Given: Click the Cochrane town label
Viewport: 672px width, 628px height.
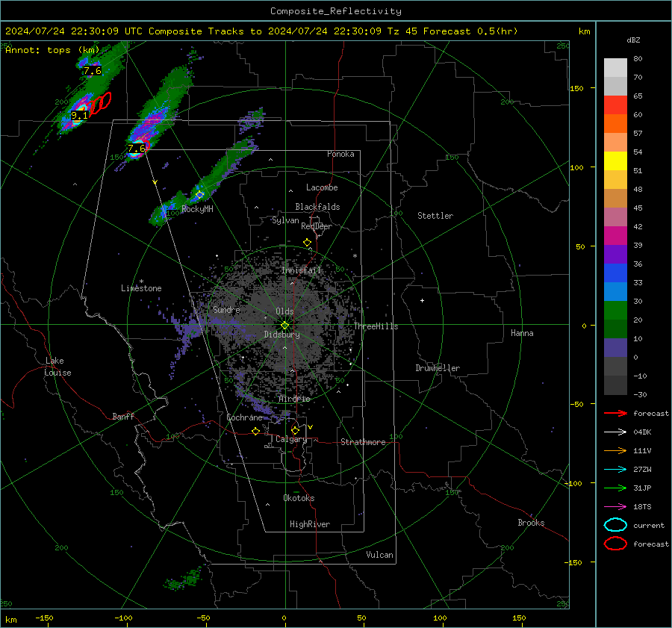Looking at the screenshot, I should 244,417.
